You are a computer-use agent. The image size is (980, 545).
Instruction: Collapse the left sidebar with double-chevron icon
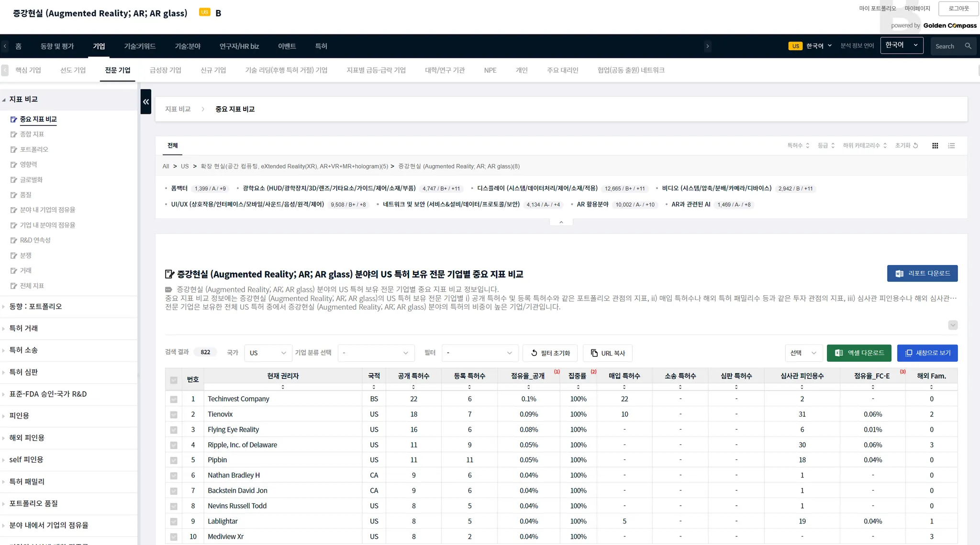click(x=145, y=101)
